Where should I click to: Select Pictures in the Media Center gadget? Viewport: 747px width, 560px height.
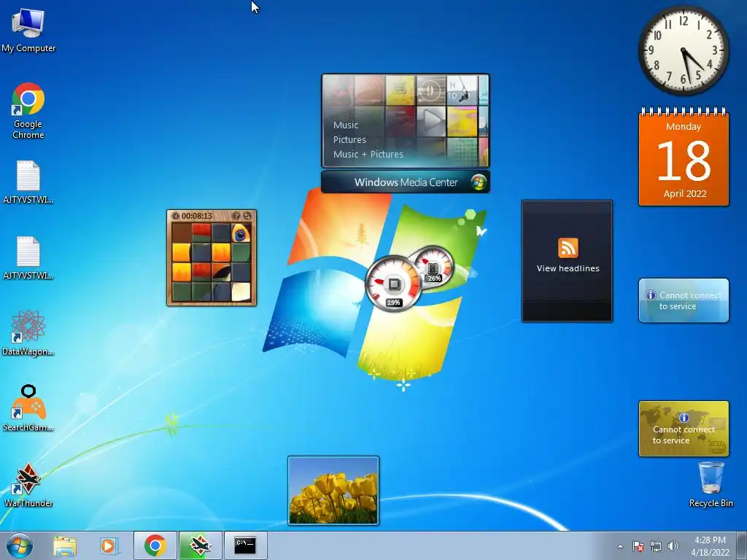point(349,139)
